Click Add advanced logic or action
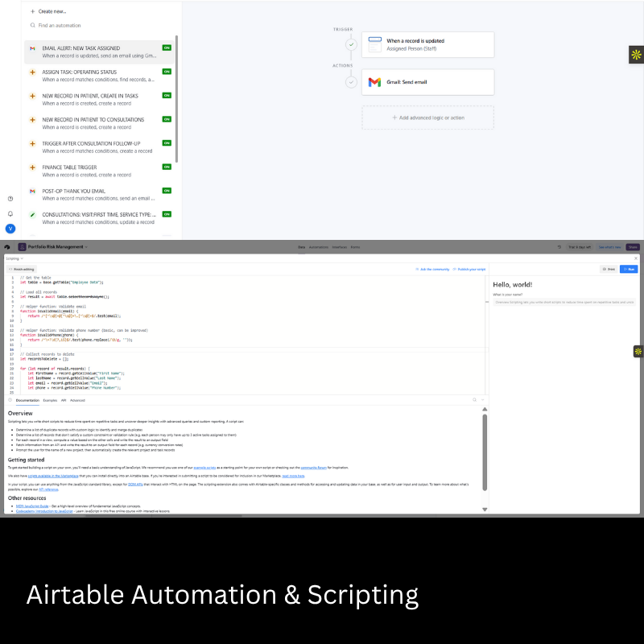 [x=428, y=118]
